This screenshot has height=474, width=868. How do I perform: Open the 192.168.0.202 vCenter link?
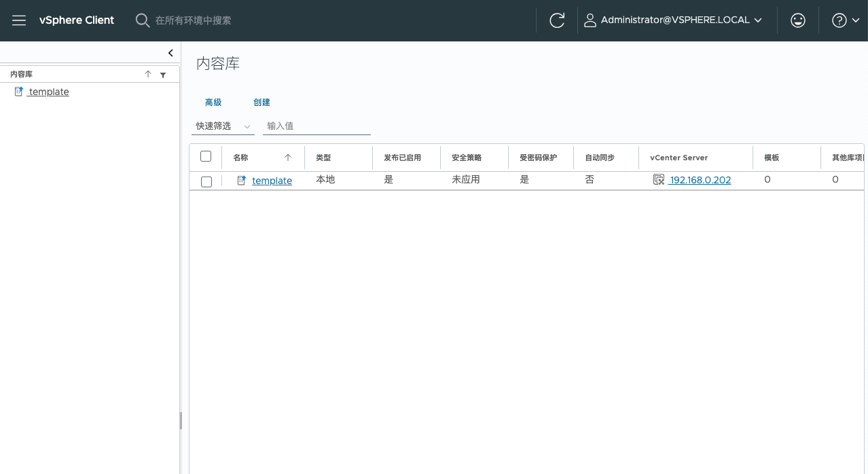tap(700, 180)
